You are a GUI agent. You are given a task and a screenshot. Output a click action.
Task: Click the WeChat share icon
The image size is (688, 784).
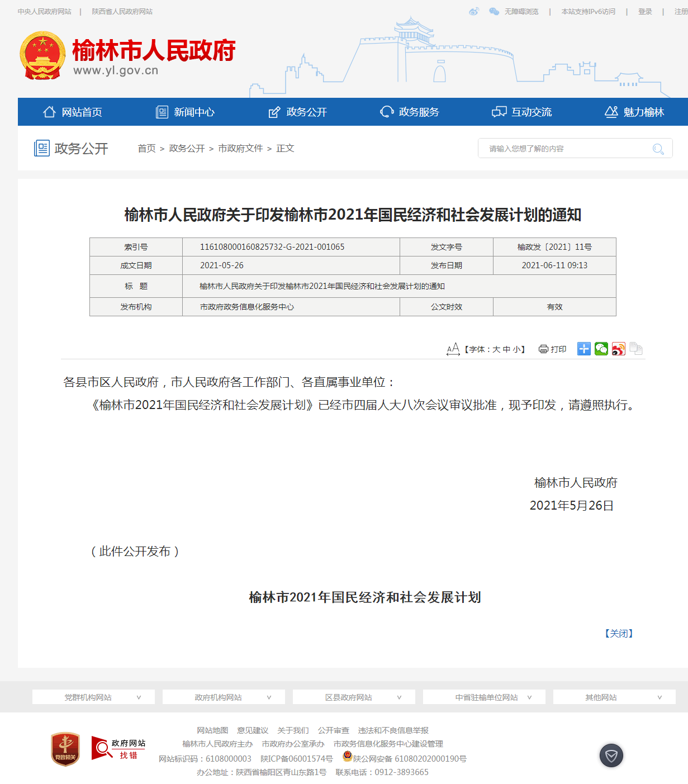[x=601, y=349]
